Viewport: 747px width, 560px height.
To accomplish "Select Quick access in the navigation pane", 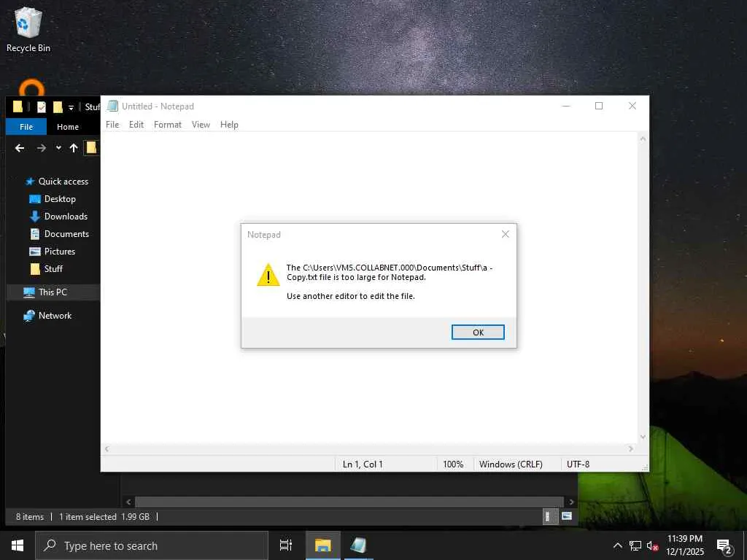I will pos(63,182).
